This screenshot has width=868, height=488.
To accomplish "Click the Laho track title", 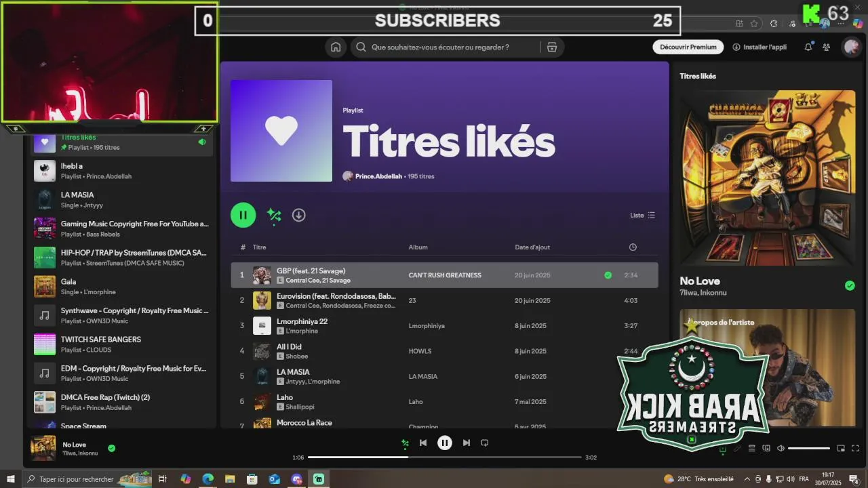I will [285, 397].
